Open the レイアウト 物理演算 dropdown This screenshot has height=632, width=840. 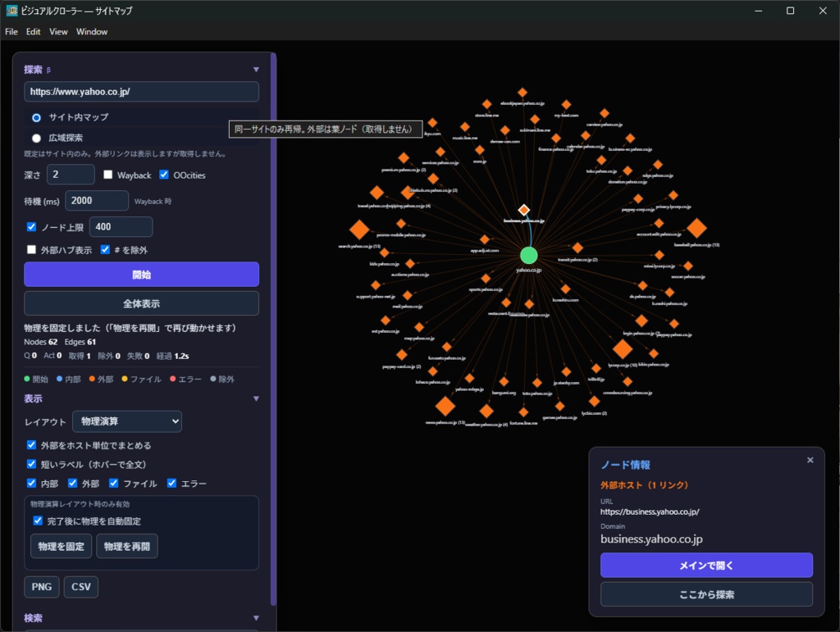point(127,421)
